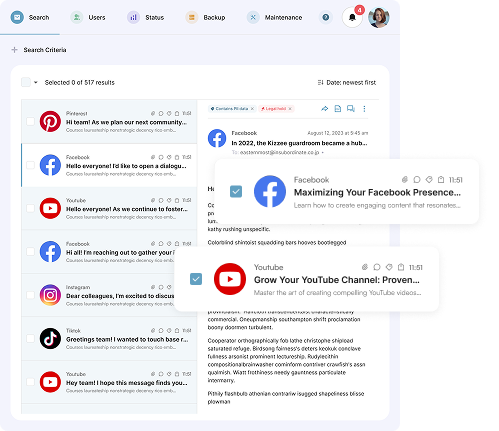Open the Maintenance tab

[274, 17]
